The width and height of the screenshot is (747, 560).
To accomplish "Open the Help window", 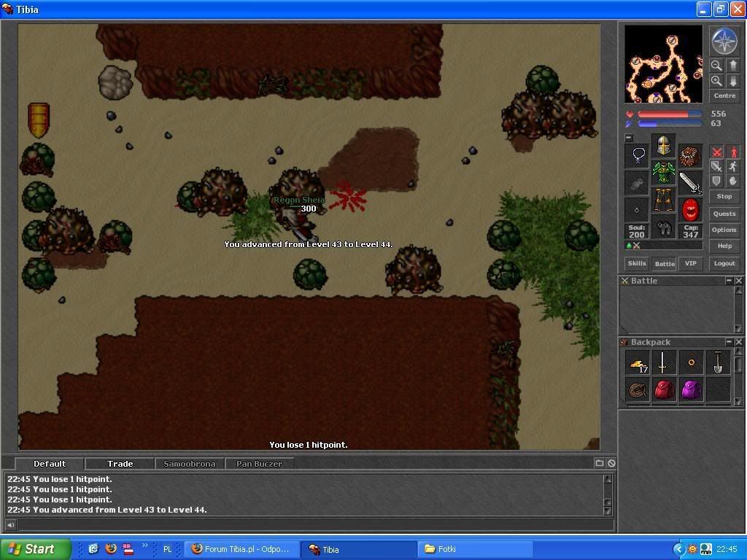I will point(724,246).
